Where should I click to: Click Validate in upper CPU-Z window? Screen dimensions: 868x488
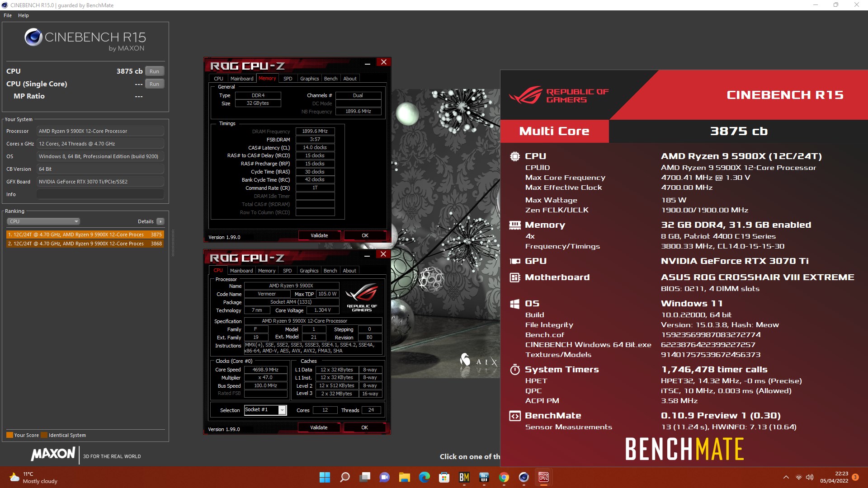(x=319, y=235)
